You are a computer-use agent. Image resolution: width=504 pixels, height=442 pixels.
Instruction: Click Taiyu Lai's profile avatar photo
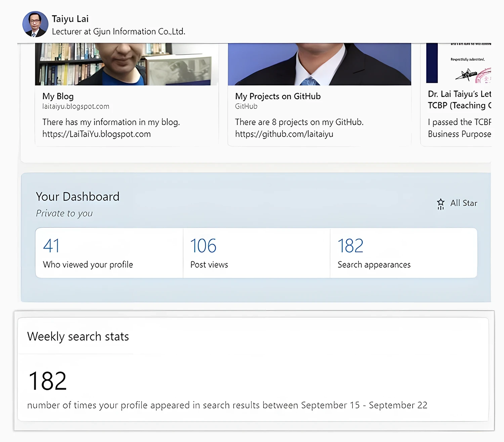[35, 24]
